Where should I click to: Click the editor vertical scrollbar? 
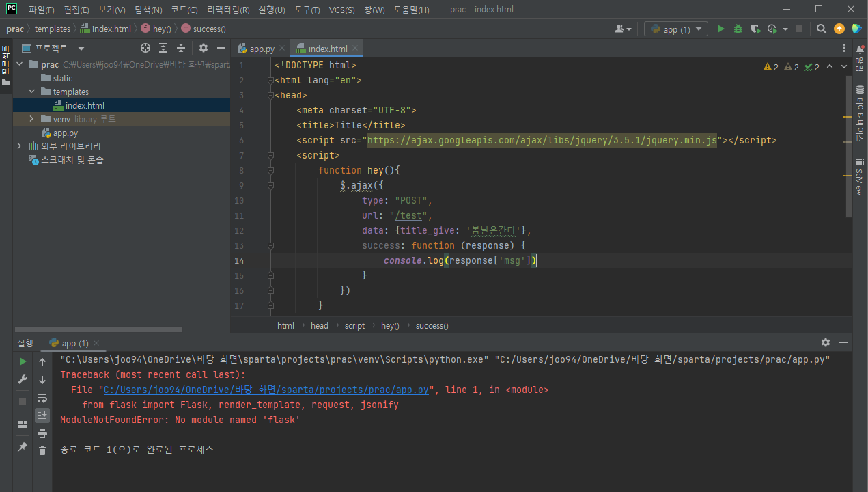click(849, 147)
